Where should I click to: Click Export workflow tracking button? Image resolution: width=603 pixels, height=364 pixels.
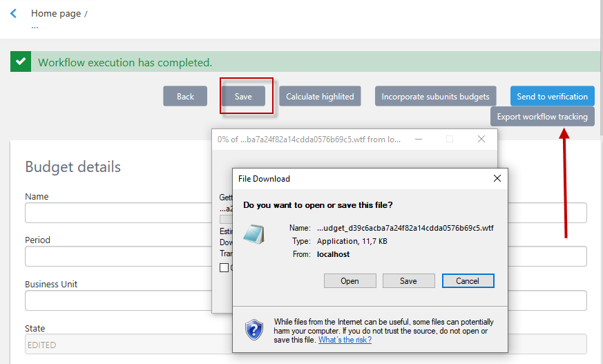tap(542, 117)
